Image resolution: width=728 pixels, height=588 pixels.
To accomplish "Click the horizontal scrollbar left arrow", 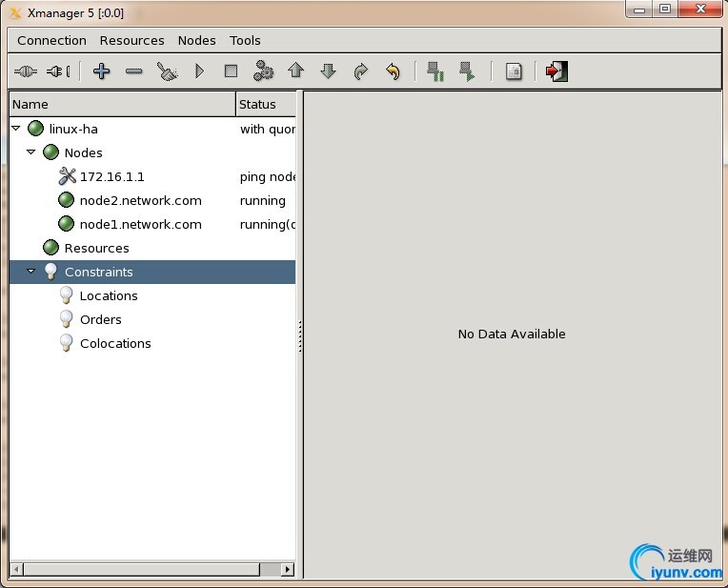I will coord(17,569).
